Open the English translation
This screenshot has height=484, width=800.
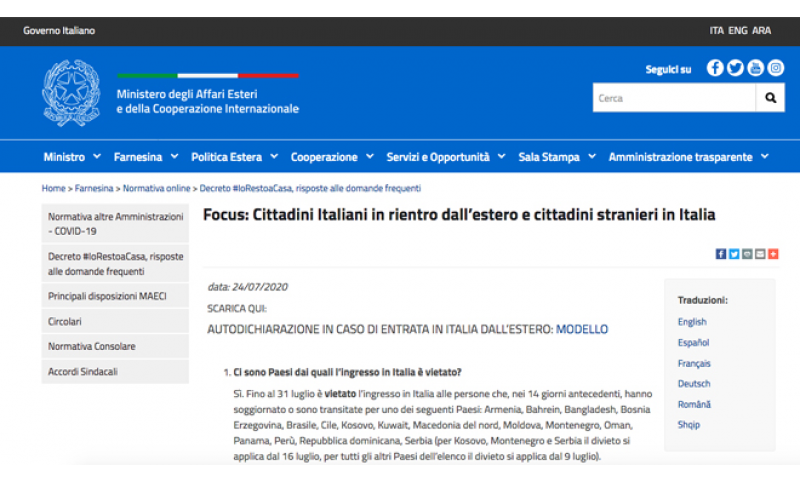(x=692, y=322)
